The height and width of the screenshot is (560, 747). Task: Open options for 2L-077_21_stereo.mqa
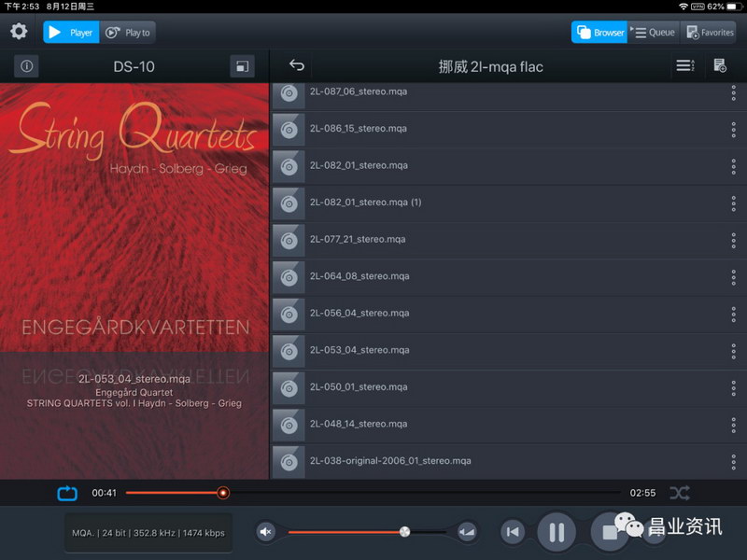[734, 241]
